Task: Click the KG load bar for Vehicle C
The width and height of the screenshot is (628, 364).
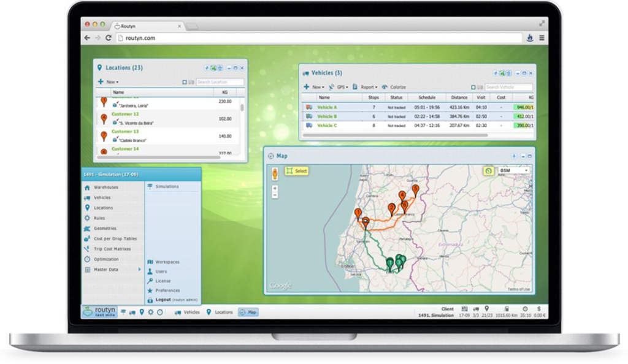Action: [x=524, y=126]
